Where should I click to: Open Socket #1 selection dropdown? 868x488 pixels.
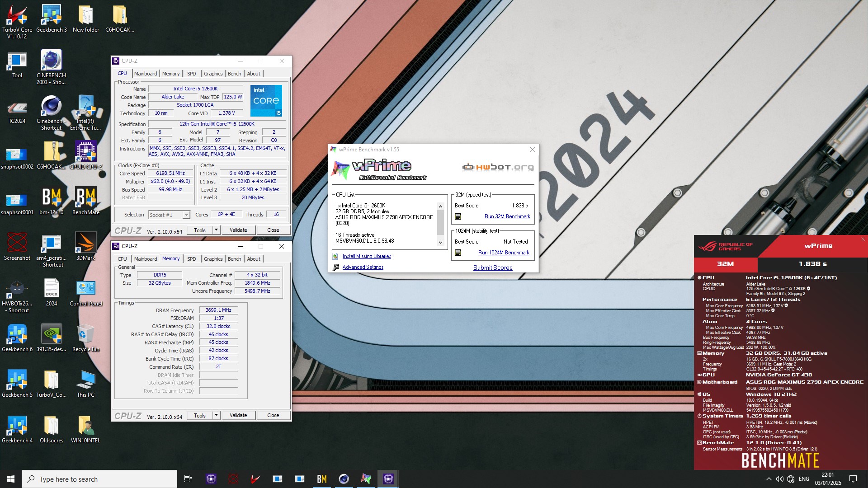pos(170,215)
